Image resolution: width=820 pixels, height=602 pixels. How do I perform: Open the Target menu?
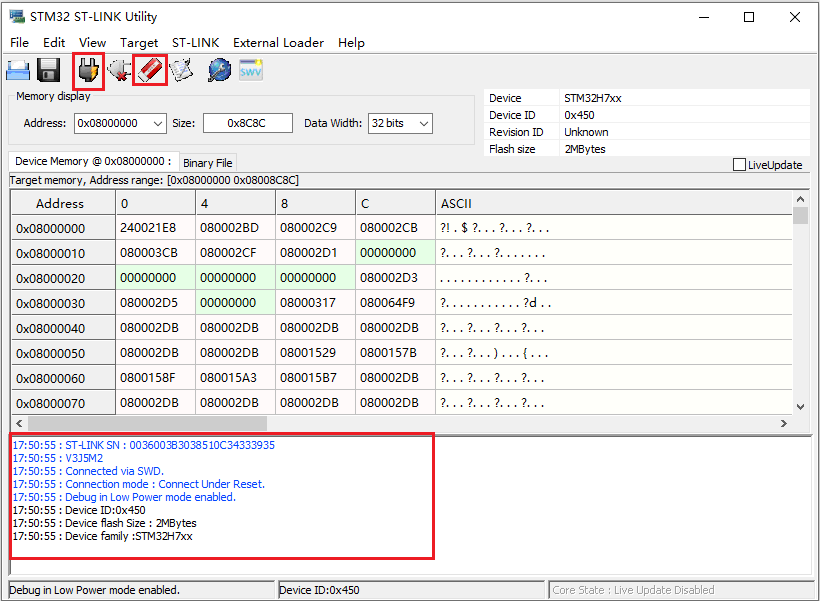pyautogui.click(x=139, y=43)
